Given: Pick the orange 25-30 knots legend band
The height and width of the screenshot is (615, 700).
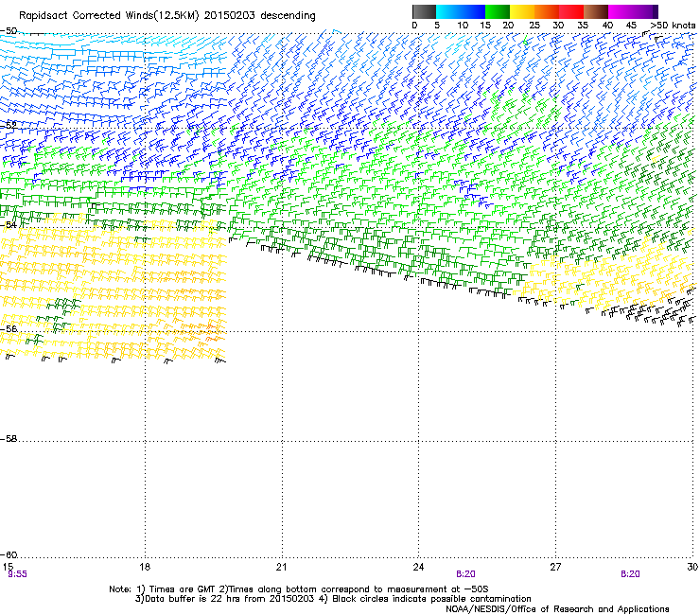Looking at the screenshot, I should click(547, 11).
